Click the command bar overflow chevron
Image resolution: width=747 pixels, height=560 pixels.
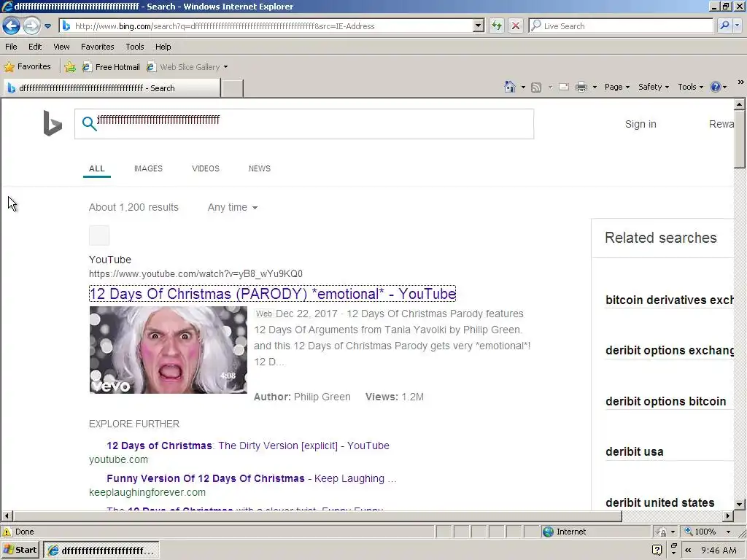741,82
